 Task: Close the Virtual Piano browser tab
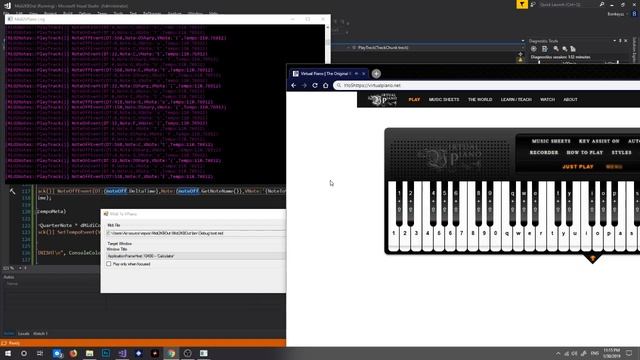tap(363, 74)
